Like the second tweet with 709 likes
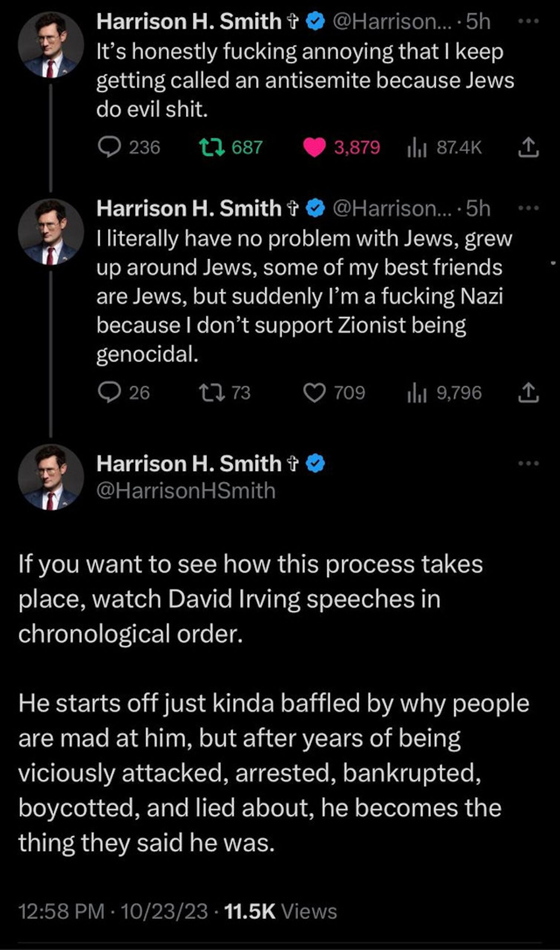 tap(314, 393)
